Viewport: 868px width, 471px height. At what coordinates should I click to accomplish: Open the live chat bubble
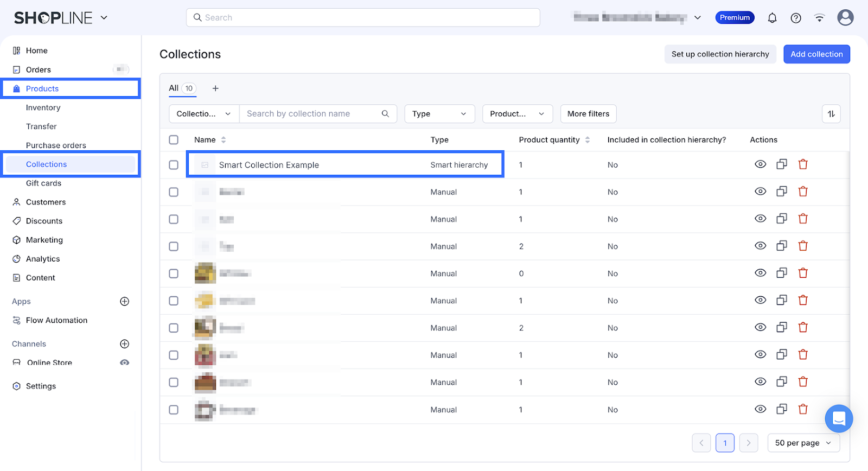[839, 418]
